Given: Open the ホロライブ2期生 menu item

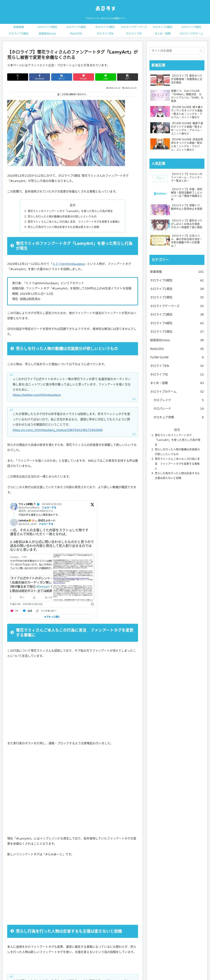Looking at the screenshot, I should click(105, 27).
